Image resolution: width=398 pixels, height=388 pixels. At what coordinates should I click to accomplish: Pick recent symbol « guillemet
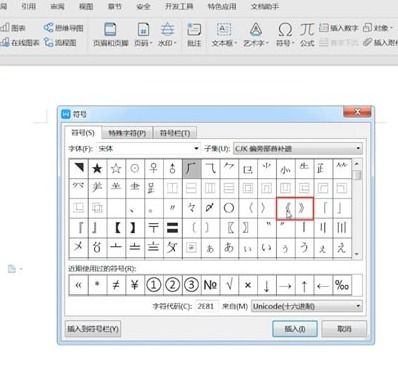tap(79, 285)
